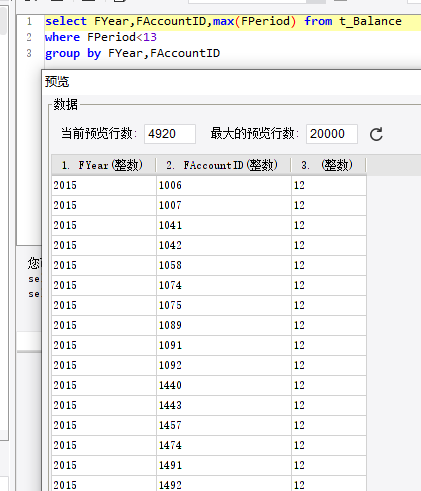The image size is (421, 491).
Task: Select cell with account ID 1089
Action: coord(224,325)
